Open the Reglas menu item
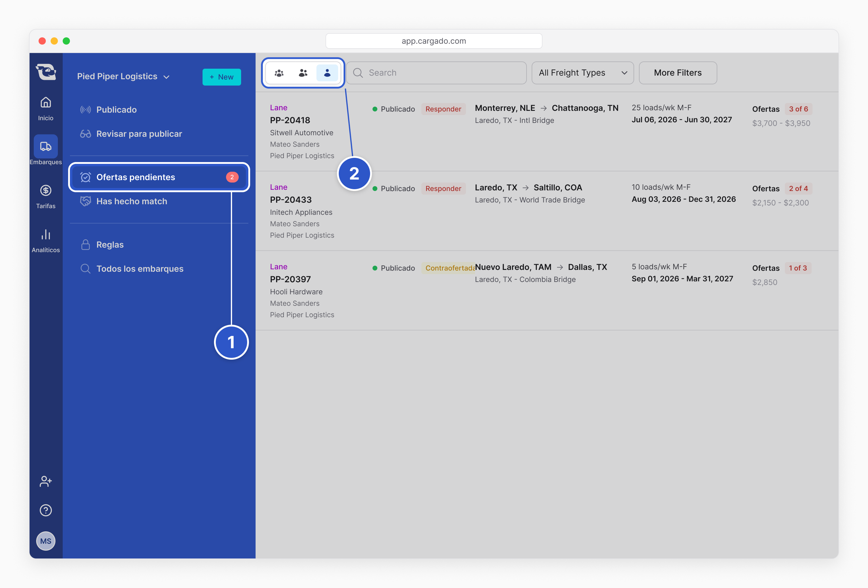The image size is (868, 588). pos(159,245)
